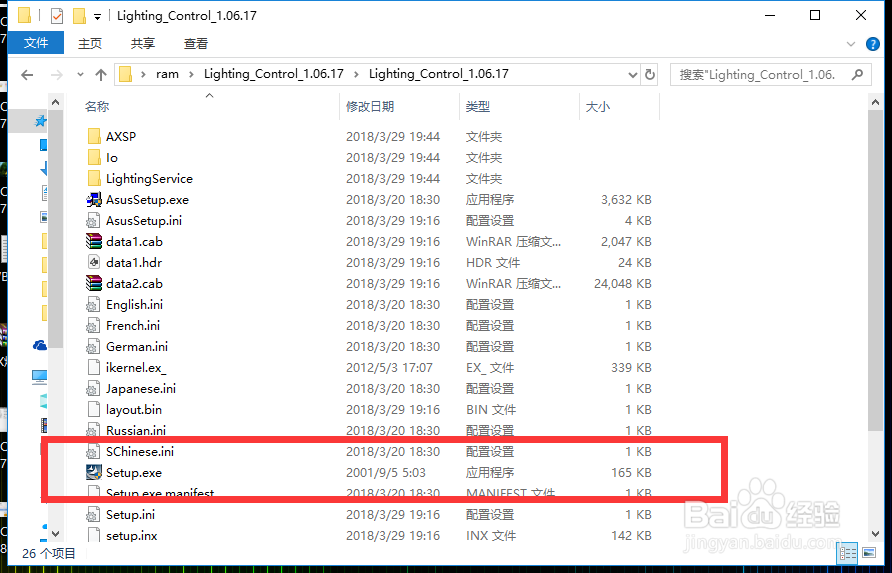Open the 文件 menu tab
The width and height of the screenshot is (892, 573).
pos(36,43)
